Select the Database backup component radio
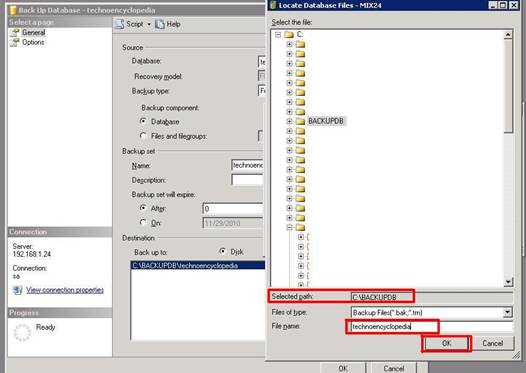Image resolution: width=526 pixels, height=373 pixels. [x=143, y=121]
